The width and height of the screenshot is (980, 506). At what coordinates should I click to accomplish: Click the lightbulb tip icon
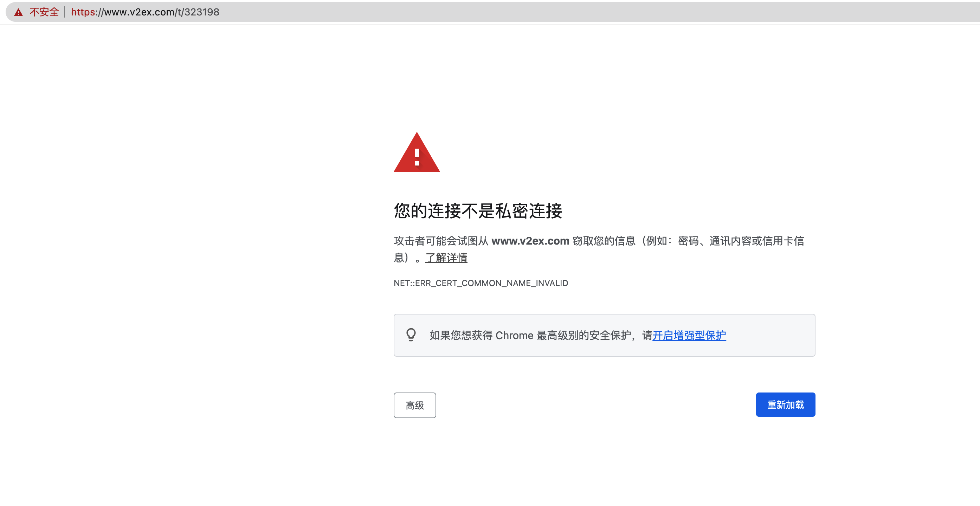(411, 335)
